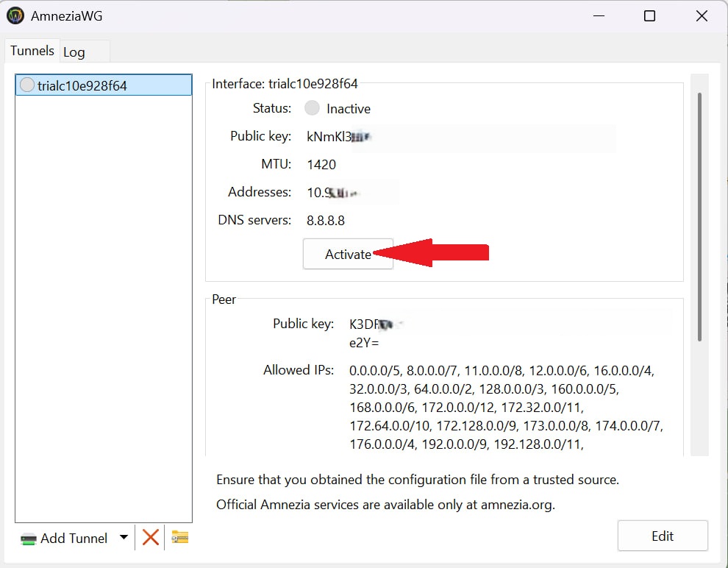Click the DNS servers value 8.8.8.8
The image size is (728, 568).
pyautogui.click(x=326, y=220)
